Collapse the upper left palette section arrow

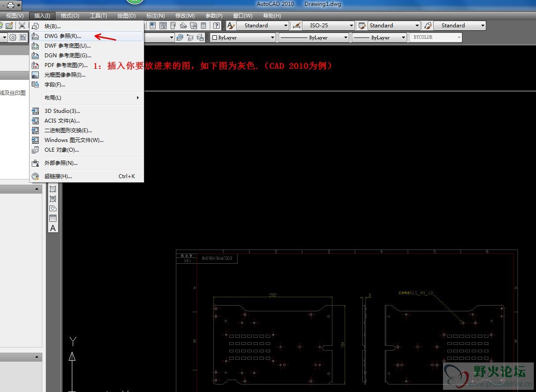[x=37, y=189]
